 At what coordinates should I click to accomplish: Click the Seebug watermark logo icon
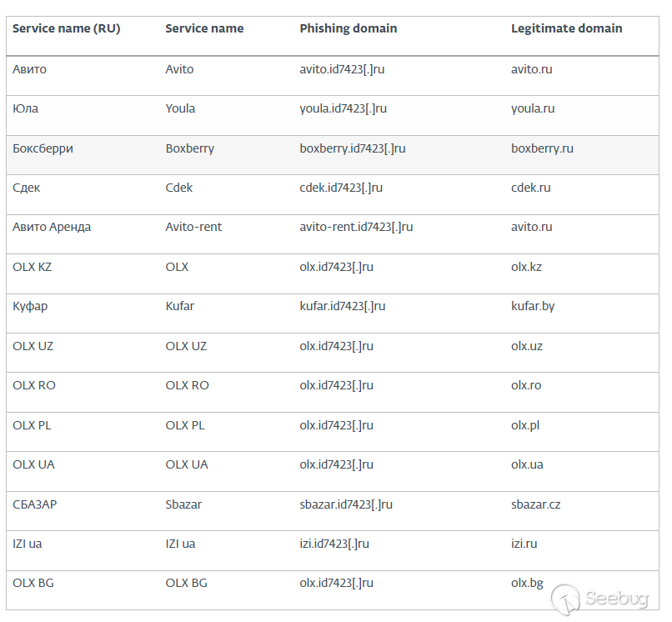click(567, 599)
